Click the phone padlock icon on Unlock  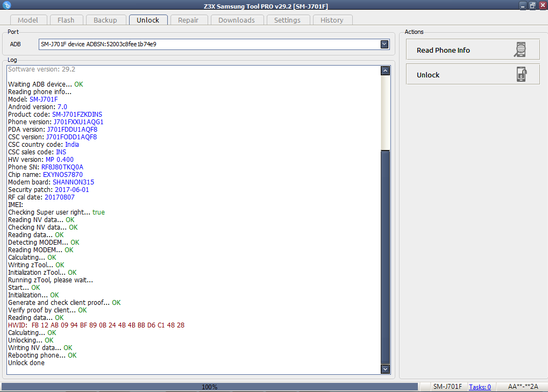click(522, 74)
